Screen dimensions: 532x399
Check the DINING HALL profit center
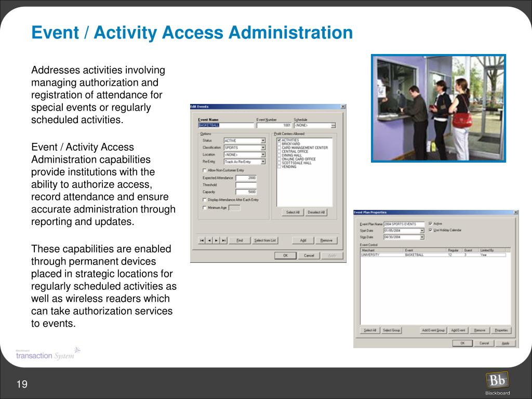point(279,155)
